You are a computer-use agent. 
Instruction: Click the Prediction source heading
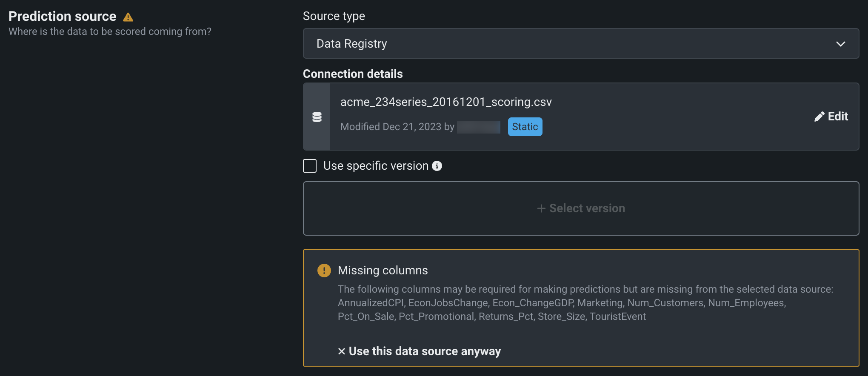click(x=63, y=16)
